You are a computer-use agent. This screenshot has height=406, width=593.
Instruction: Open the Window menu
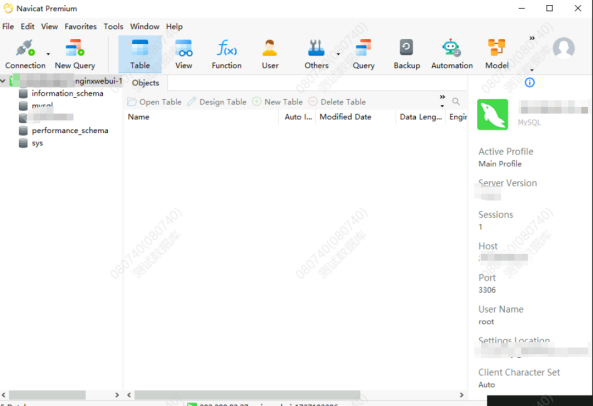point(145,26)
